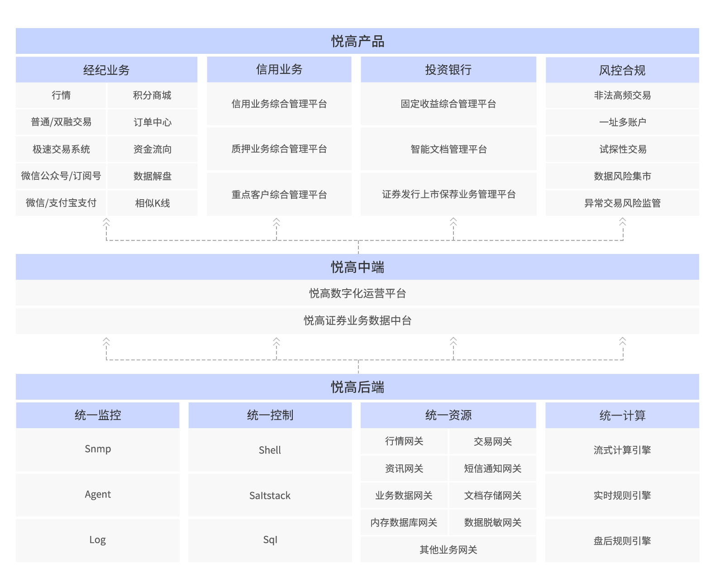
Task: Click the Log box
Action: point(98,540)
